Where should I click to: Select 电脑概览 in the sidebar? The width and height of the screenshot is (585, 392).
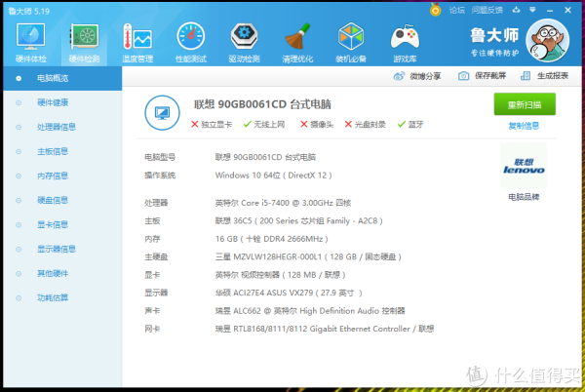tap(62, 78)
